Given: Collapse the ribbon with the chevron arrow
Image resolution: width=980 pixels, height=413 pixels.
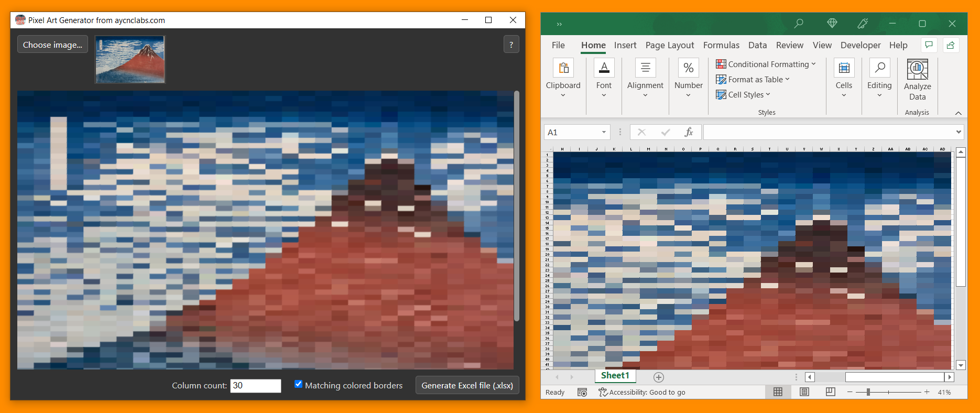Looking at the screenshot, I should (x=958, y=113).
